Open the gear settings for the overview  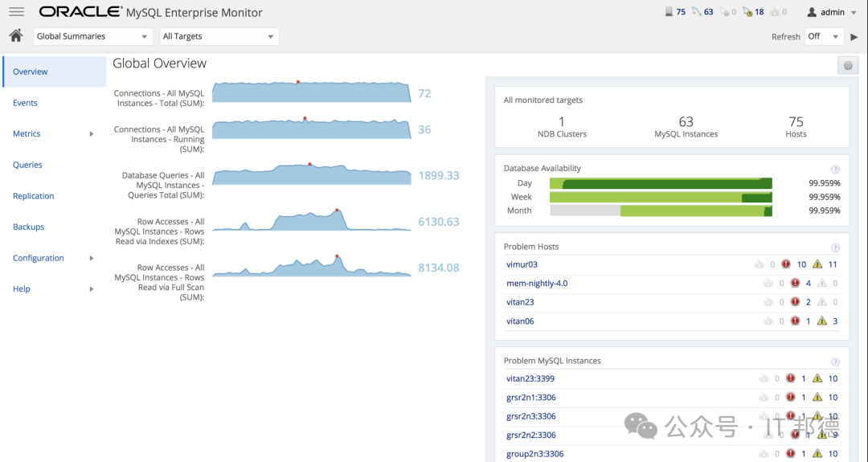pyautogui.click(x=848, y=66)
